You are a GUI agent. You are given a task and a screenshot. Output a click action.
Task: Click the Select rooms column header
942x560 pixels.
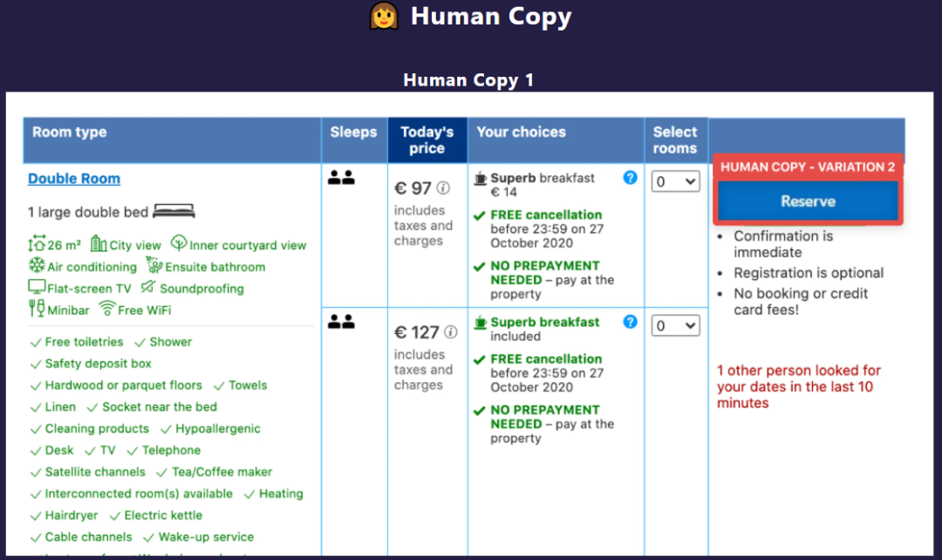(675, 140)
